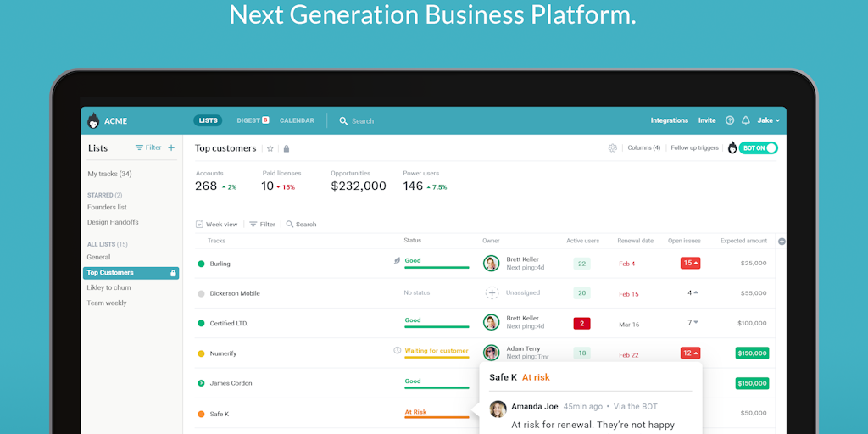Click Dickerson Mobile grey status dot
Image resolution: width=868 pixels, height=434 pixels.
[201, 294]
